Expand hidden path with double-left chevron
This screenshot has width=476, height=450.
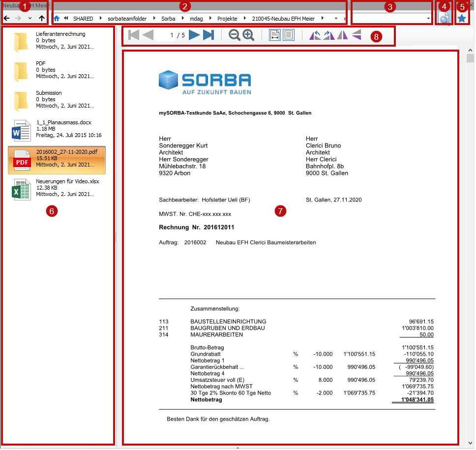pyautogui.click(x=66, y=19)
